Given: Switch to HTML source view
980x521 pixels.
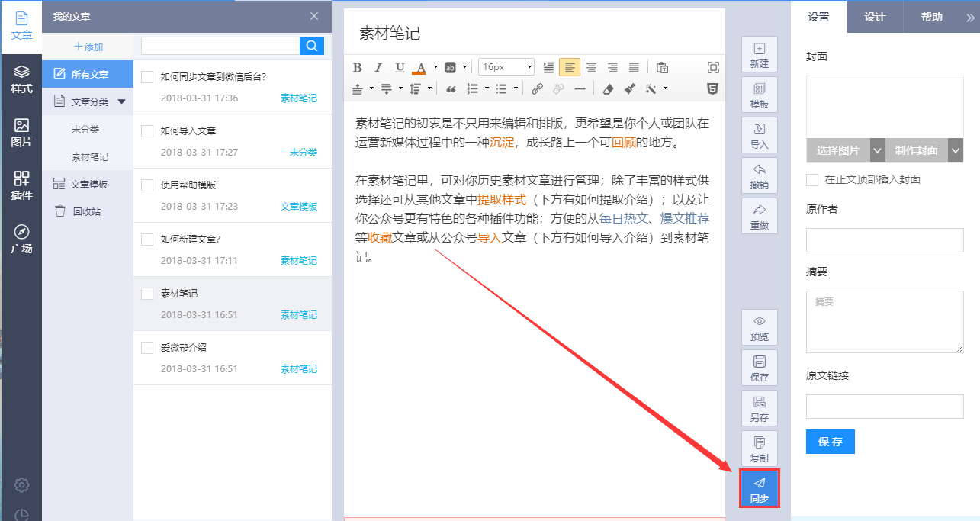Looking at the screenshot, I should click(712, 89).
